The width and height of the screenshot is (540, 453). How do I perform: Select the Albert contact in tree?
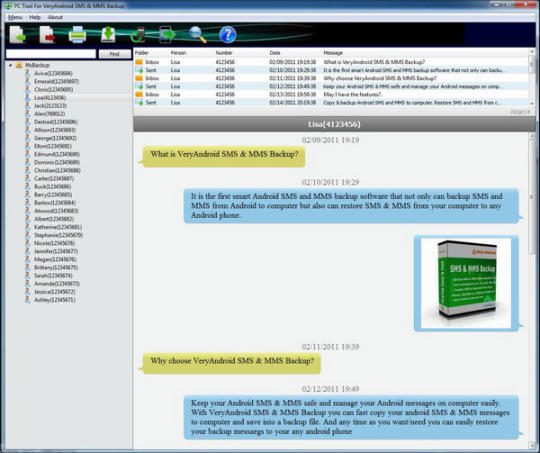[x=54, y=219]
